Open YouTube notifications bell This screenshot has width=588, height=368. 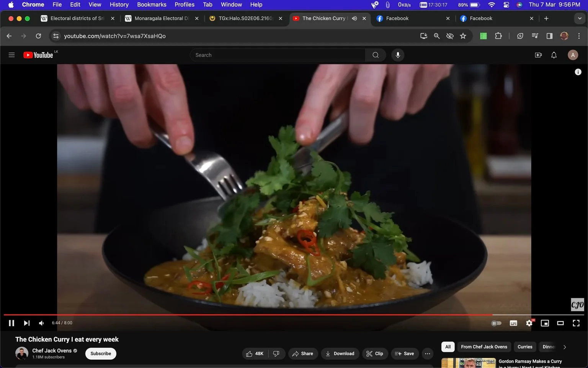tap(554, 55)
